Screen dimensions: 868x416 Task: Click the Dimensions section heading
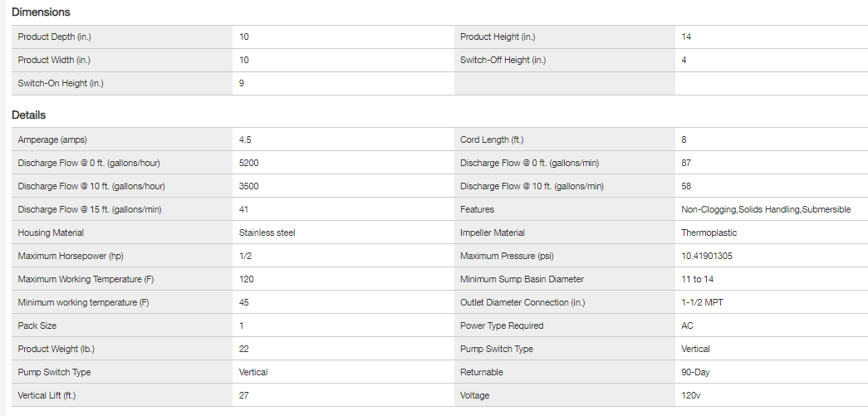(41, 12)
